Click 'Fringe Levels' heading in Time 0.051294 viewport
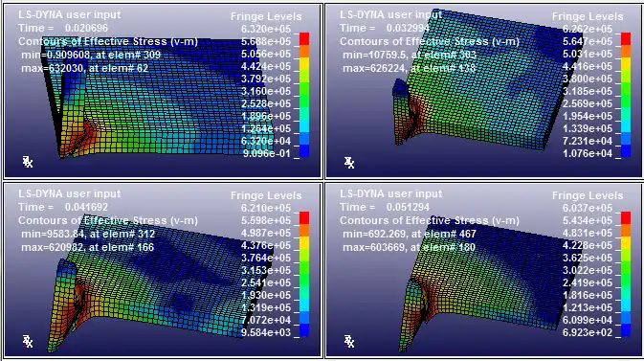The width and height of the screenshot is (644, 361). coord(588,195)
